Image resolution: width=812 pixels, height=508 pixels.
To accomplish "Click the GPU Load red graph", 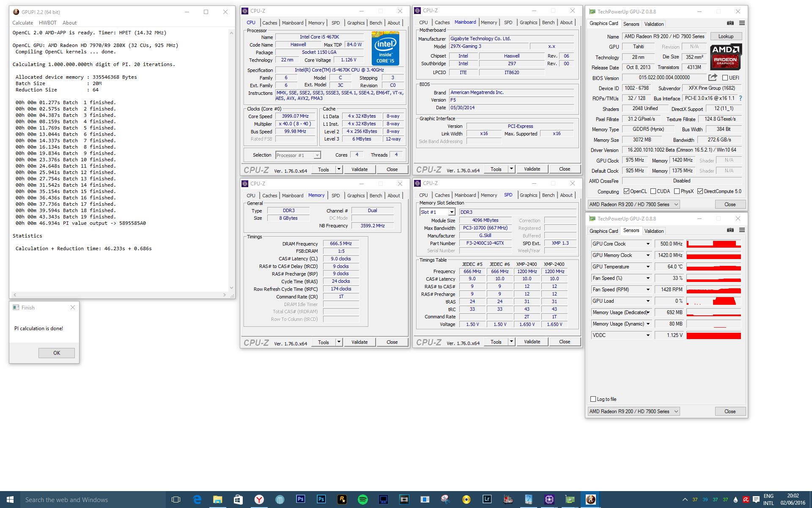I will tap(713, 301).
